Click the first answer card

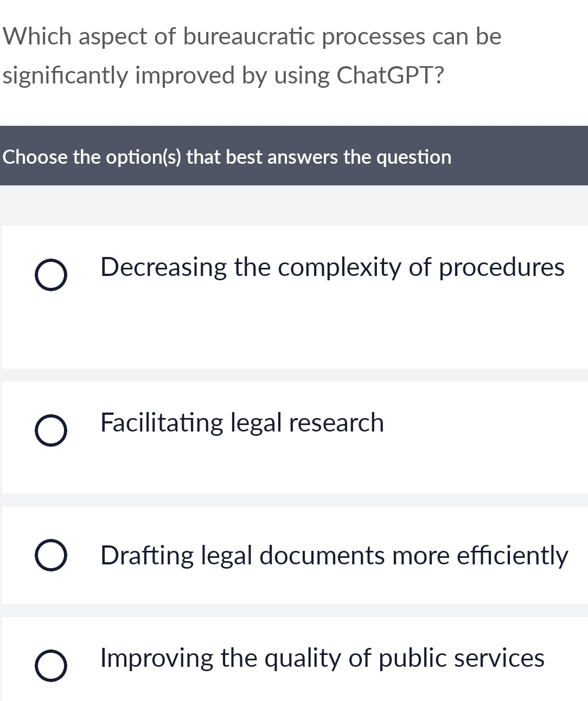pyautogui.click(x=294, y=297)
